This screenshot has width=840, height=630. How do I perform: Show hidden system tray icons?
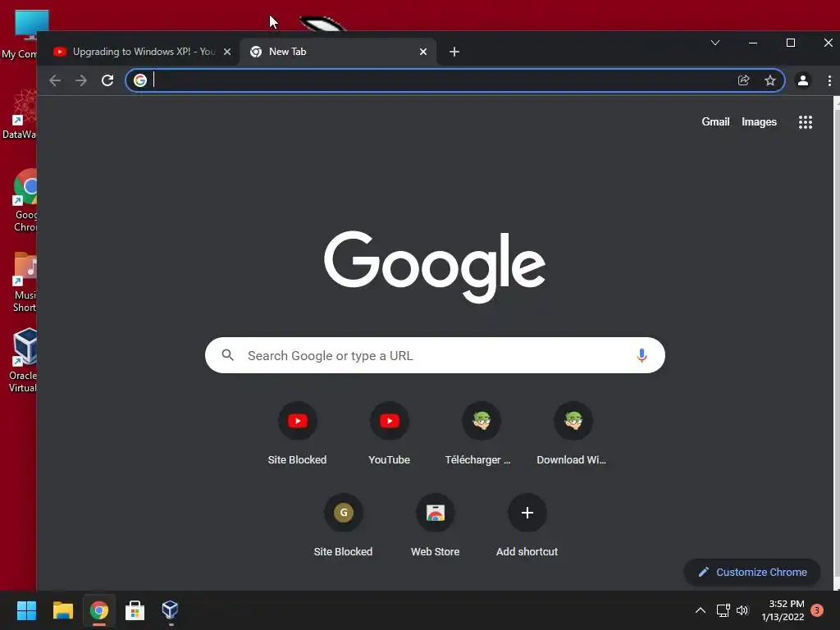click(x=701, y=610)
